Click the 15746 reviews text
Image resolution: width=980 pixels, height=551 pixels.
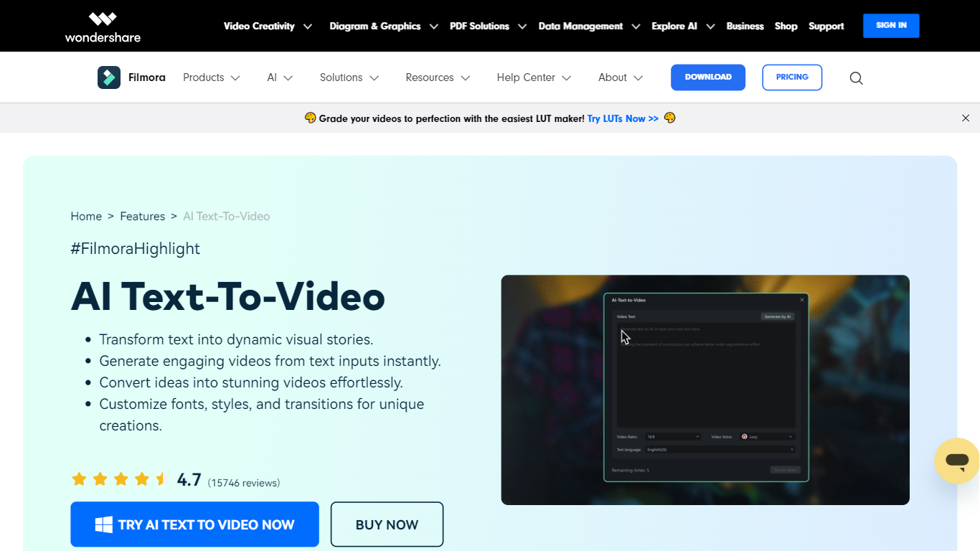[244, 483]
